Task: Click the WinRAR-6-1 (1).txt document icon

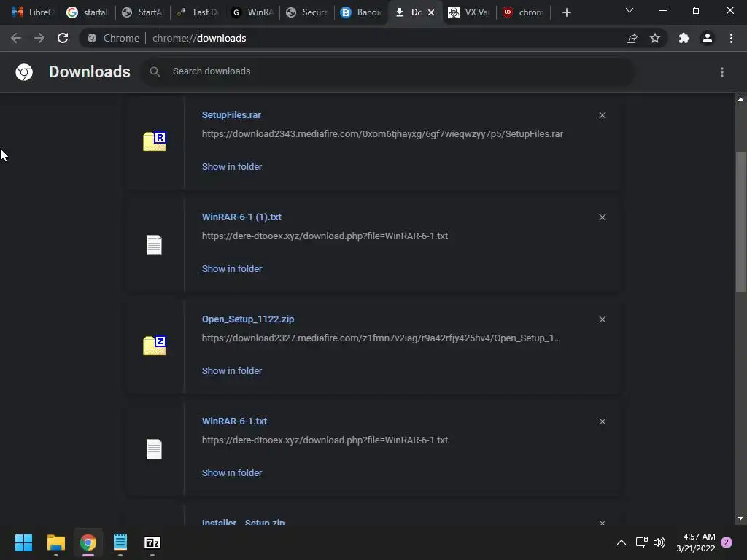Action: coord(154,245)
